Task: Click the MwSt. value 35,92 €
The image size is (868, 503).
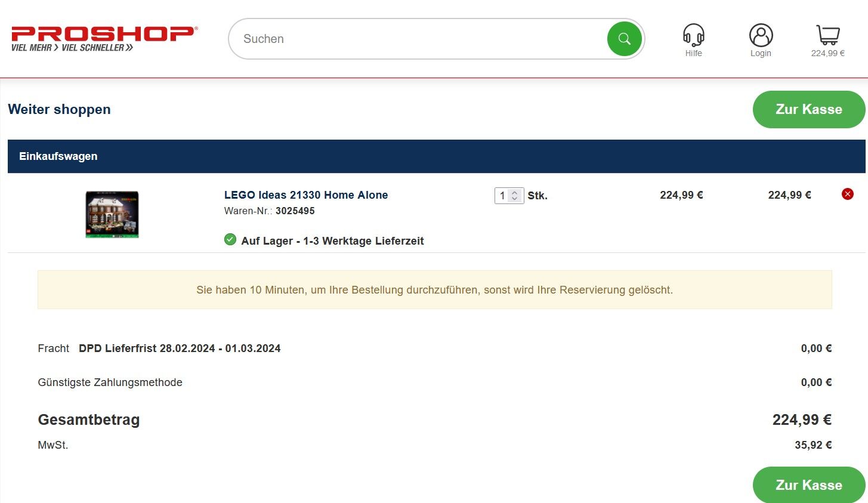Action: click(813, 445)
